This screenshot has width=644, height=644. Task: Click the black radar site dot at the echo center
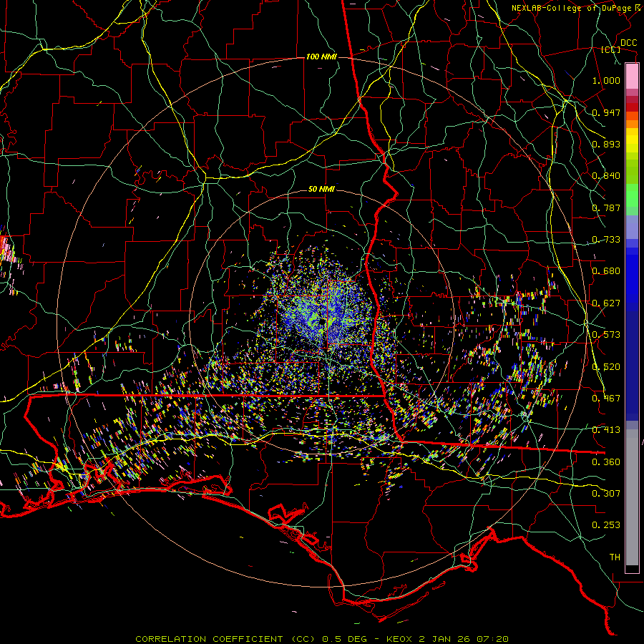(x=323, y=321)
